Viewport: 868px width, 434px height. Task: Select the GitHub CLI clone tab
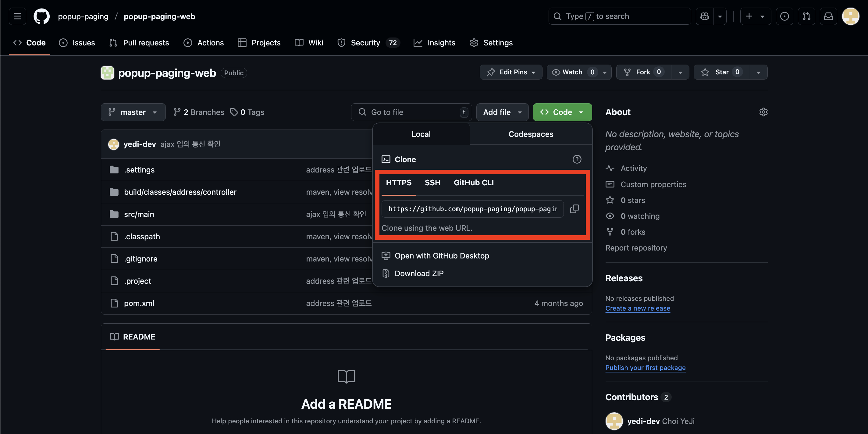(x=473, y=183)
